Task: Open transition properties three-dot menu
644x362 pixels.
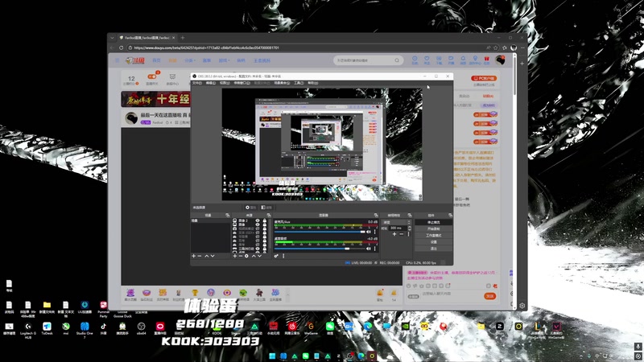Action: coord(408,234)
